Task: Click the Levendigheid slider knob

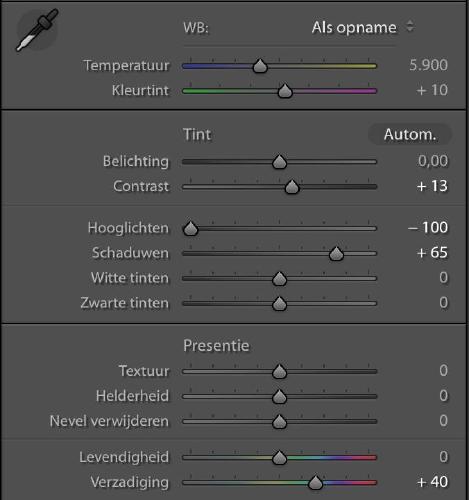Action: click(279, 457)
